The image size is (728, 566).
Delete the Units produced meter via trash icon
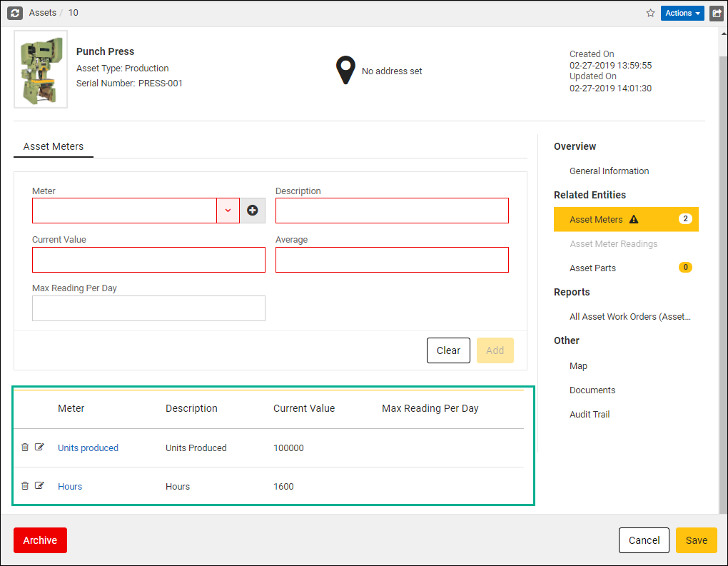click(26, 445)
